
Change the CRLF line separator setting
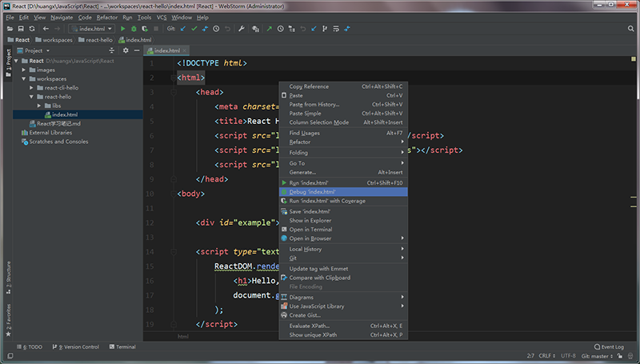[x=547, y=356]
